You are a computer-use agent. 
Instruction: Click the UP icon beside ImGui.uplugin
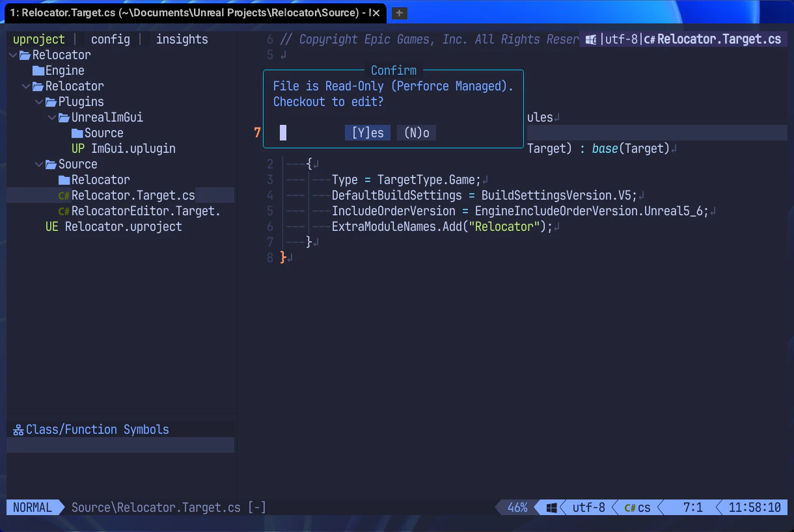coord(78,149)
